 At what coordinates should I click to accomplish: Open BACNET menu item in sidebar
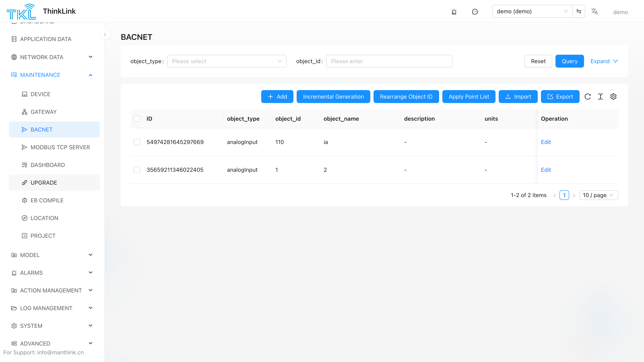click(x=54, y=130)
